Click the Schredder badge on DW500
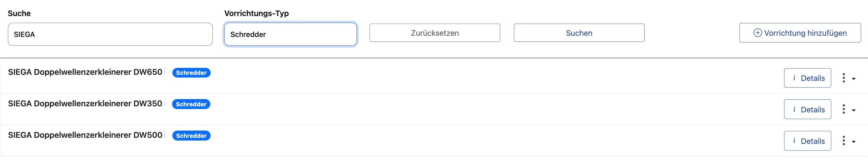 tap(191, 136)
